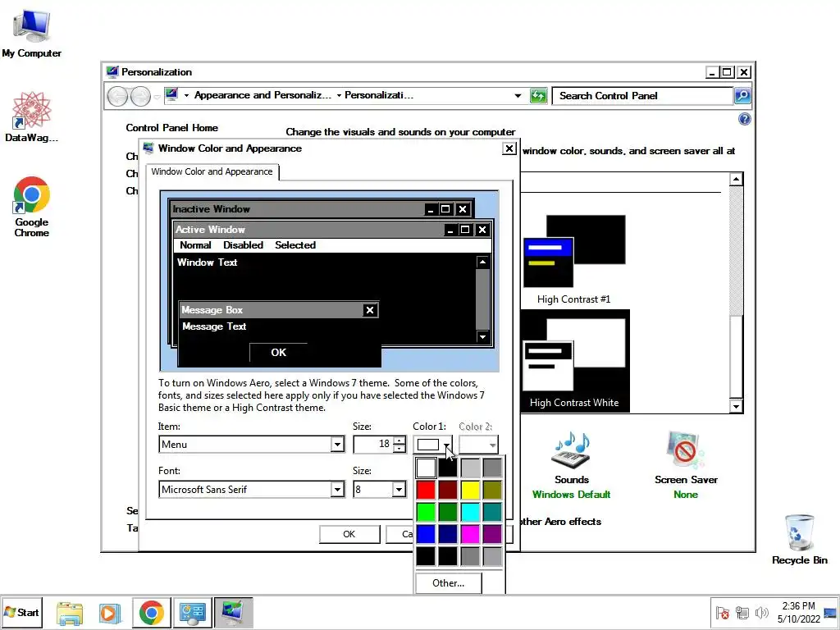Click the refresh button next to address bar

click(x=538, y=96)
